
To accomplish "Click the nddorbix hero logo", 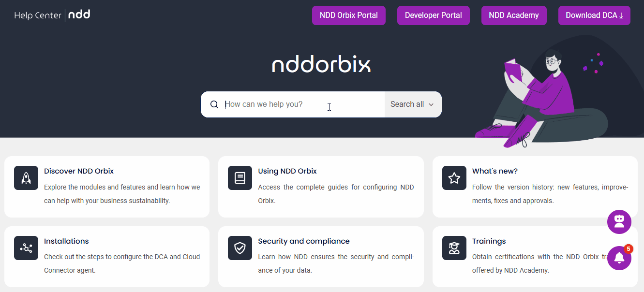I will (321, 65).
